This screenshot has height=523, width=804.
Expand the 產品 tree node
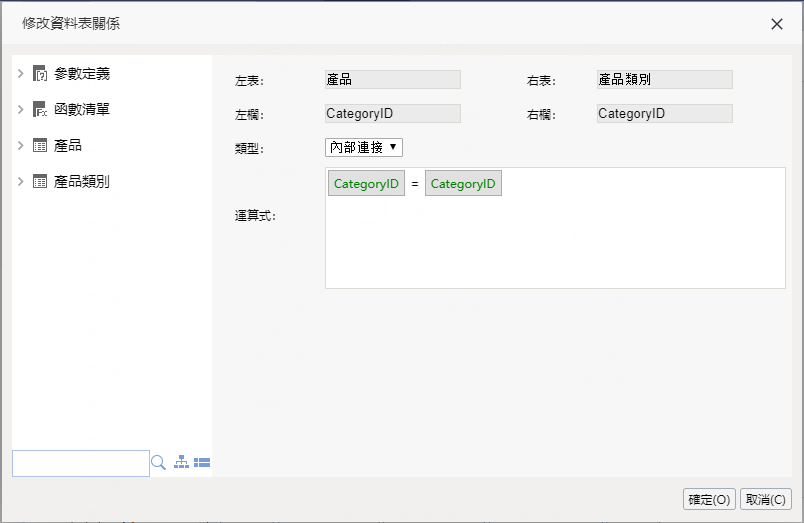click(x=21, y=145)
